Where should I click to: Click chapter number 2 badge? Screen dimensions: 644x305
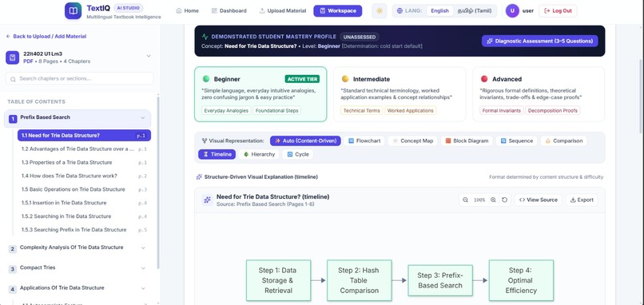point(13,249)
